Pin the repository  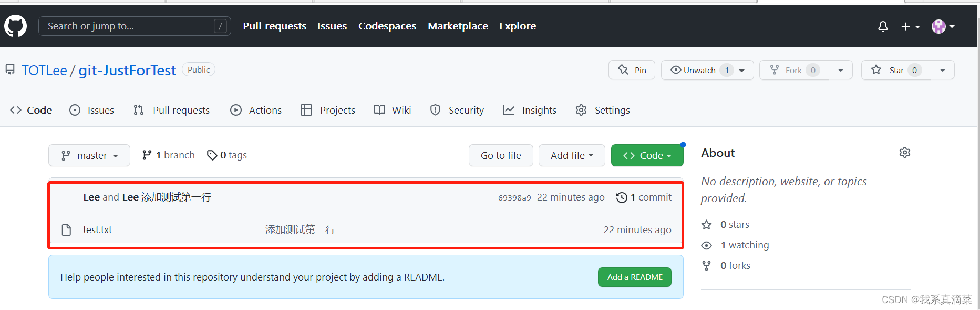(x=632, y=70)
